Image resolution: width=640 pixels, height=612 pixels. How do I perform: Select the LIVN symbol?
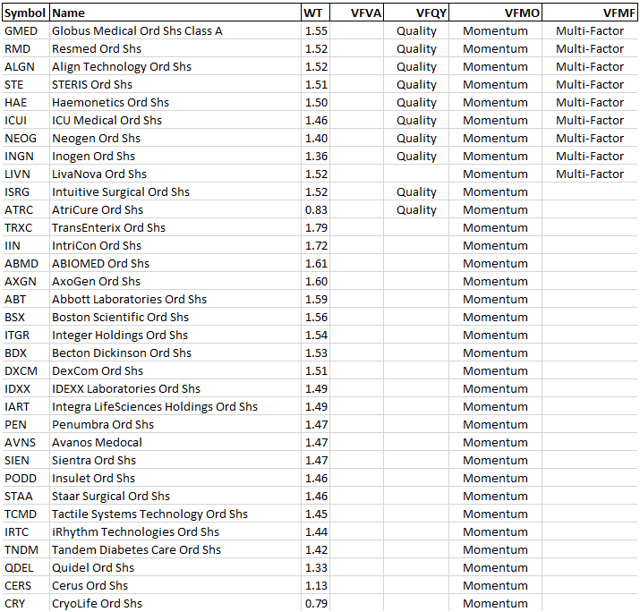[25, 174]
